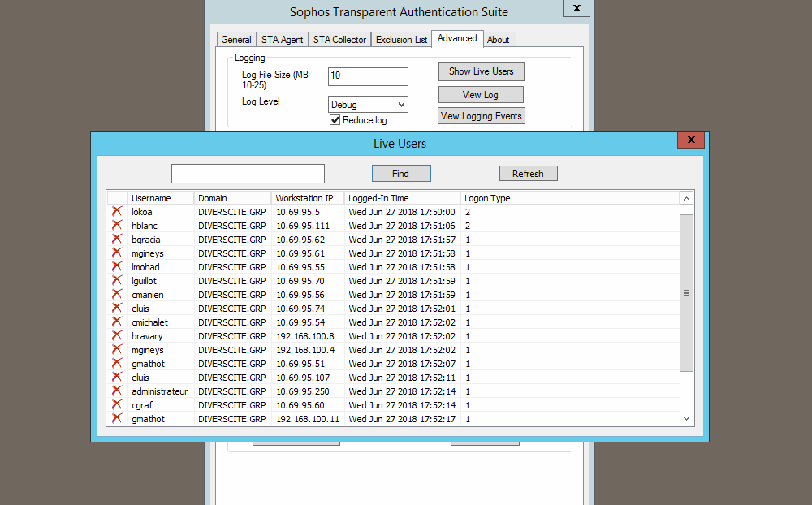Click the red X icon beside hblanc
This screenshot has height=505, width=812.
(117, 226)
